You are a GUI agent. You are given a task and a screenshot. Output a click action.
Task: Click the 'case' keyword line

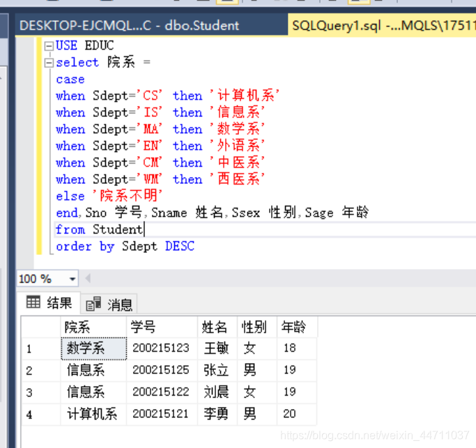coord(70,80)
